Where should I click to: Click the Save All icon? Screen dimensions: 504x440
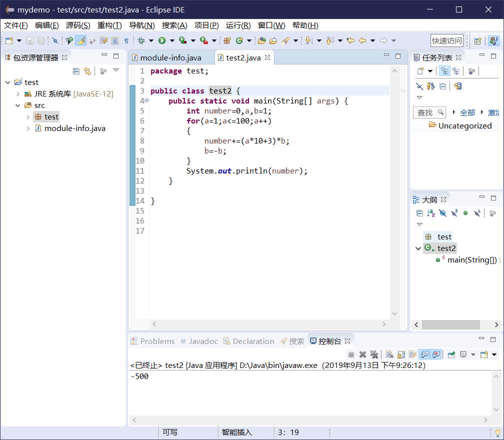[x=41, y=40]
